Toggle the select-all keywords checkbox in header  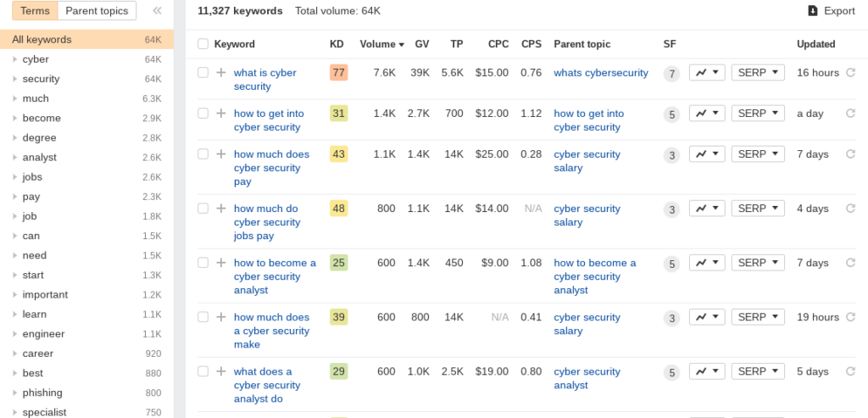(x=203, y=44)
